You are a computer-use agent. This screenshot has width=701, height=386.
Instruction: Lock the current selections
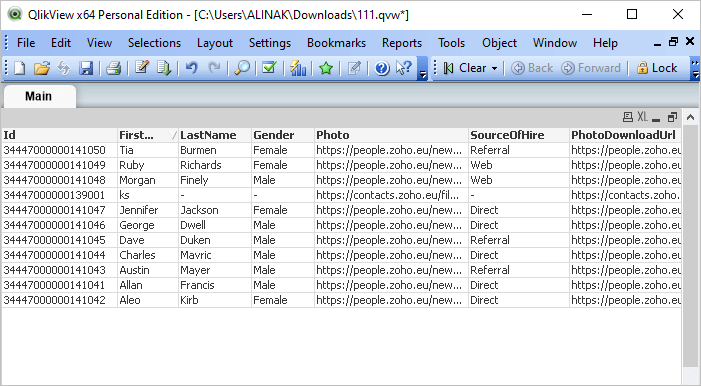(657, 68)
